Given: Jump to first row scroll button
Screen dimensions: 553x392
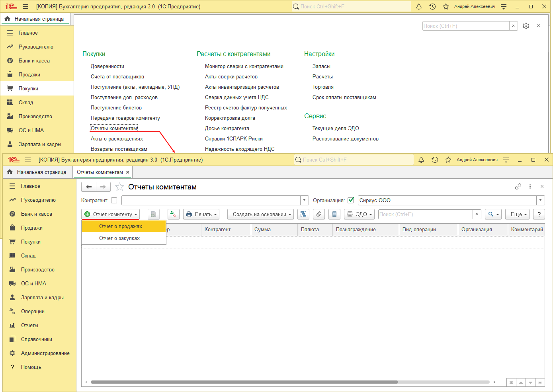Looking at the screenshot, I should (x=511, y=382).
